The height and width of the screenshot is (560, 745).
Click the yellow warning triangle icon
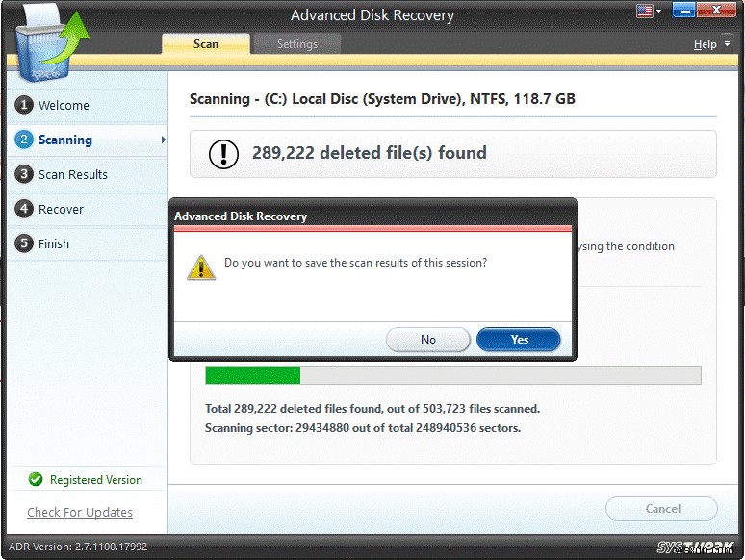pyautogui.click(x=200, y=267)
